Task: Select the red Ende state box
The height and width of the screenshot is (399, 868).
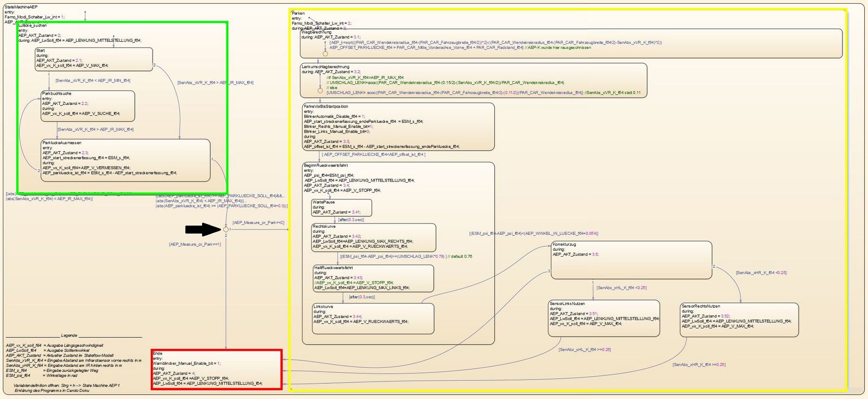Action: point(216,370)
